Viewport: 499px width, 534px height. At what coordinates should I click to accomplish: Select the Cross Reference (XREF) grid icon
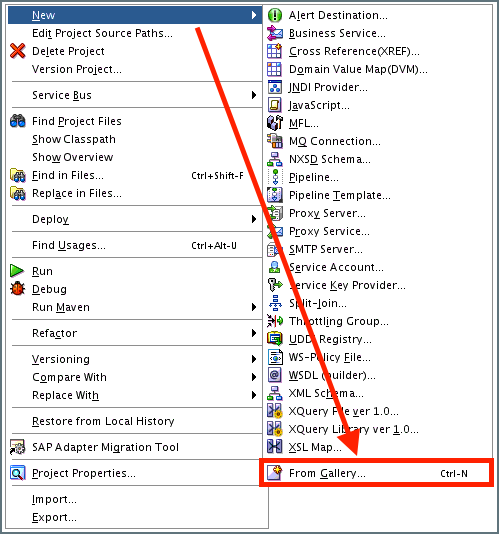pyautogui.click(x=275, y=51)
